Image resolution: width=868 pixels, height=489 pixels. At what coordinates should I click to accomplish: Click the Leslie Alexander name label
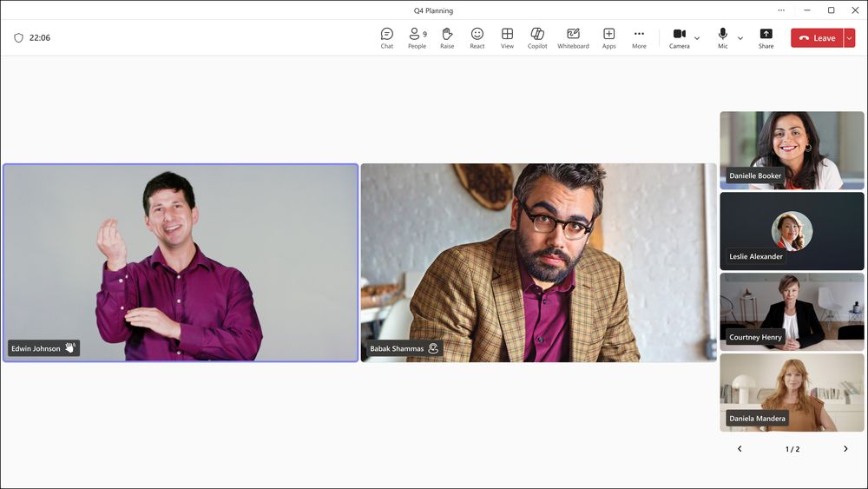point(756,256)
